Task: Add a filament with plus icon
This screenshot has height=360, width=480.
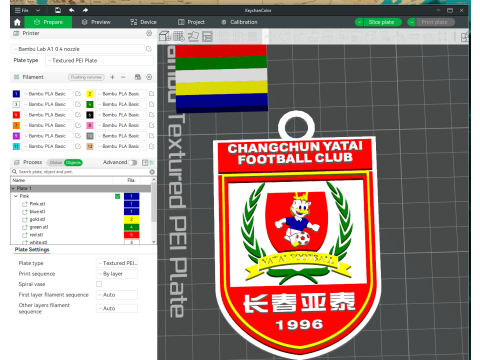Action: tap(112, 77)
